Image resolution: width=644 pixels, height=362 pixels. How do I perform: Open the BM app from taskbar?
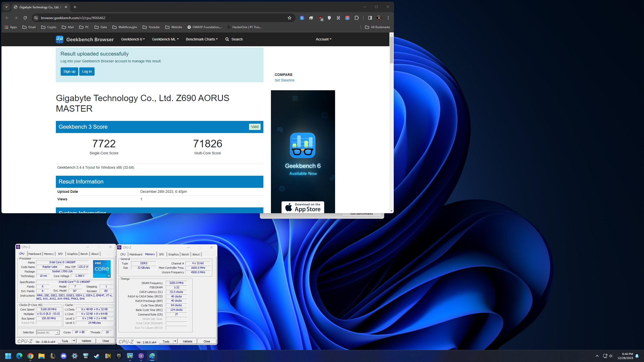[x=108, y=356]
